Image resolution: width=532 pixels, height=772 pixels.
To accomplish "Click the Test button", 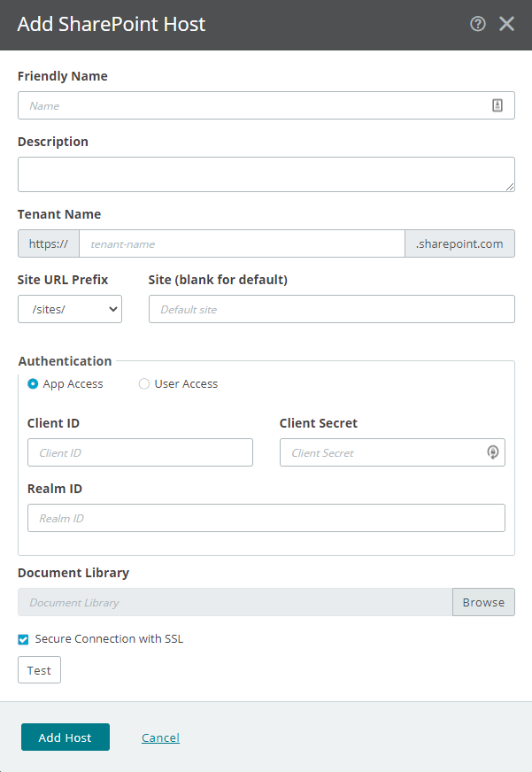I will (x=39, y=670).
